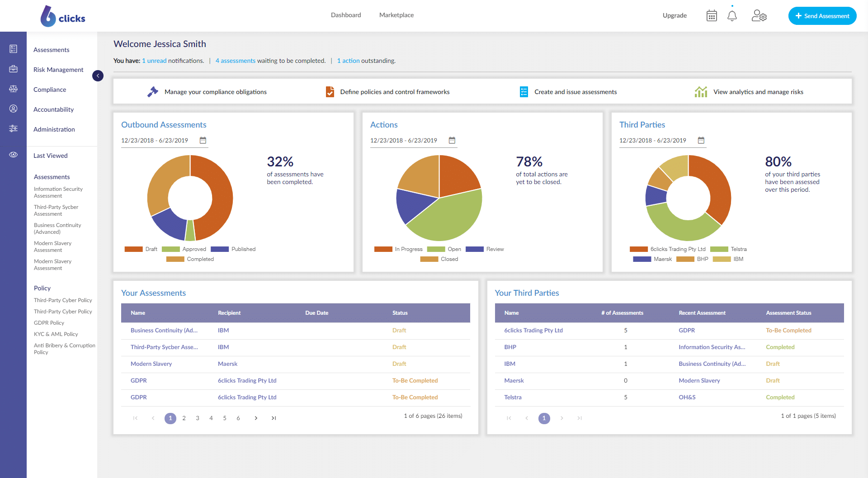The width and height of the screenshot is (868, 478).
Task: Open the Marketplace tab
Action: (x=396, y=15)
